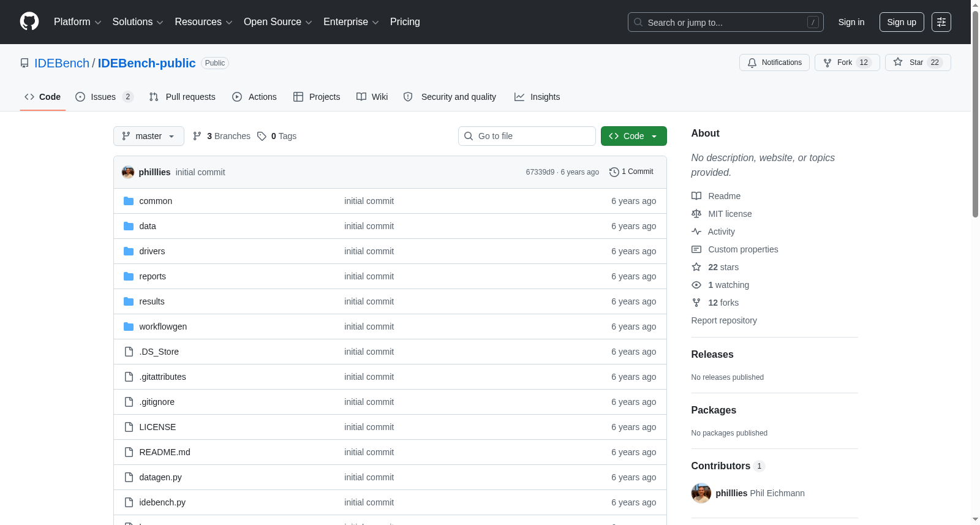The height and width of the screenshot is (525, 980).
Task: View the Activity link
Action: (x=714, y=232)
